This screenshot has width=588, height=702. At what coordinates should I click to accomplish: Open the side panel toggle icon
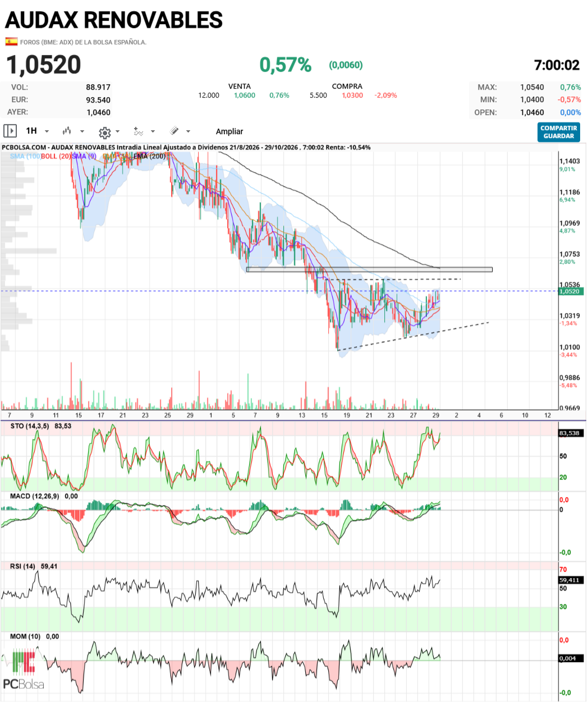coord(10,131)
